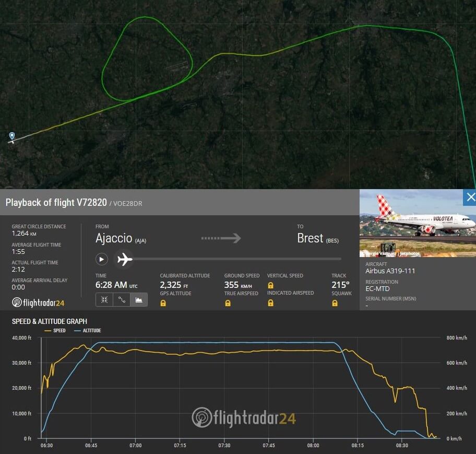Image resolution: width=476 pixels, height=454 pixels.
Task: Click the Vertical Speed lock icon
Action: (270, 285)
